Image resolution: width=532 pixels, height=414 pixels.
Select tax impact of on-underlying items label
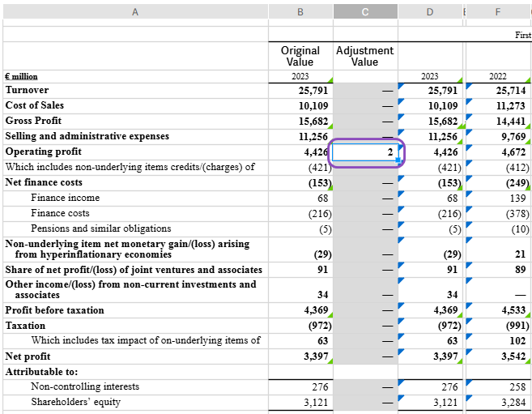click(x=146, y=340)
